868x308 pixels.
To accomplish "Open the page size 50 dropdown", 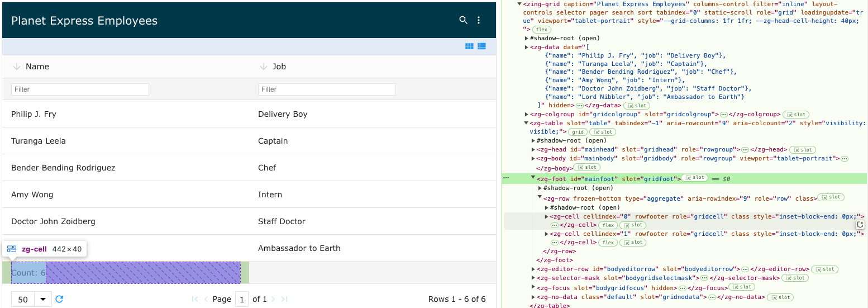I will (x=31, y=299).
